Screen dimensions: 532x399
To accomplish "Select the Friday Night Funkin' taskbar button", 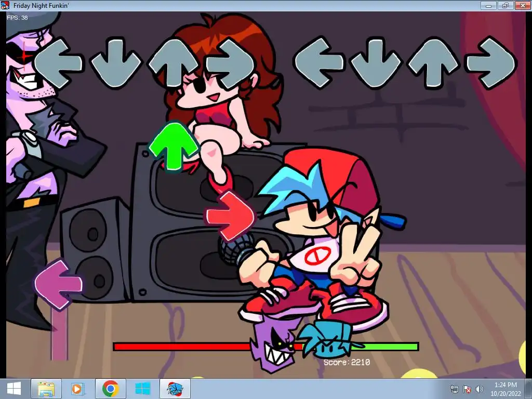I will [x=175, y=389].
